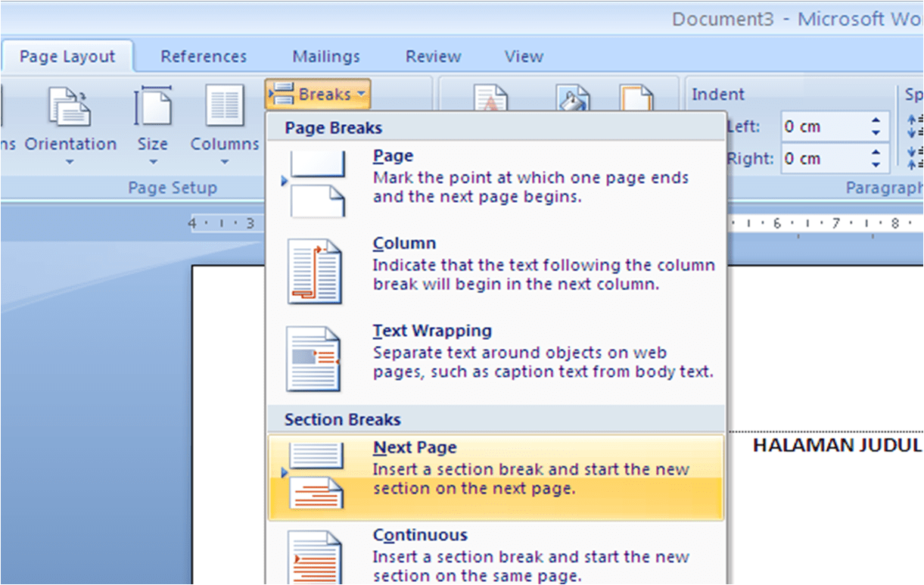Screen dimensions: 924x585
Task: Expand the Size dropdown arrow
Action: tap(153, 162)
